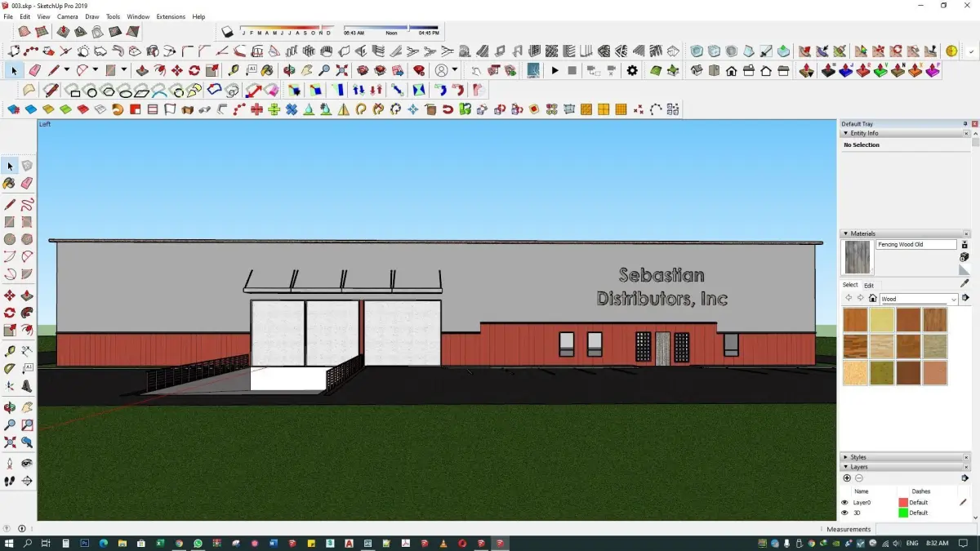Activate the Orbit tool in left toolbar
Image resolution: width=980 pixels, height=551 pixels.
point(10,407)
